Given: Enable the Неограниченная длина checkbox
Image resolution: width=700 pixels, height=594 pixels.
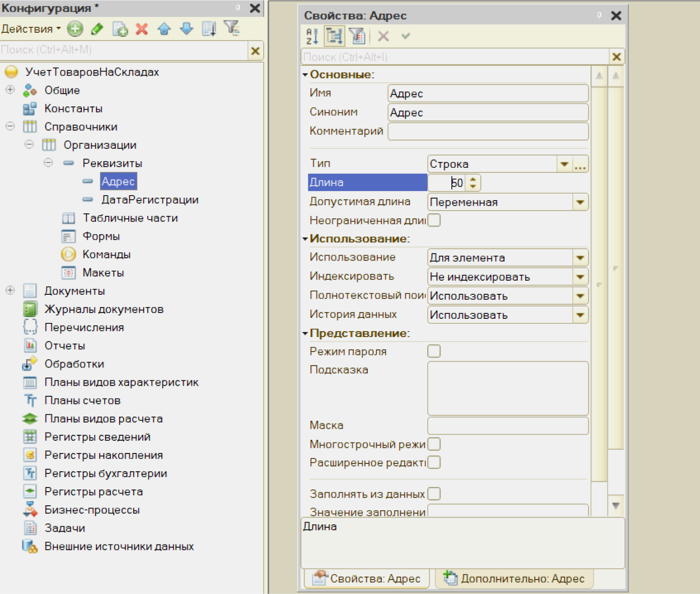Looking at the screenshot, I should [x=434, y=220].
